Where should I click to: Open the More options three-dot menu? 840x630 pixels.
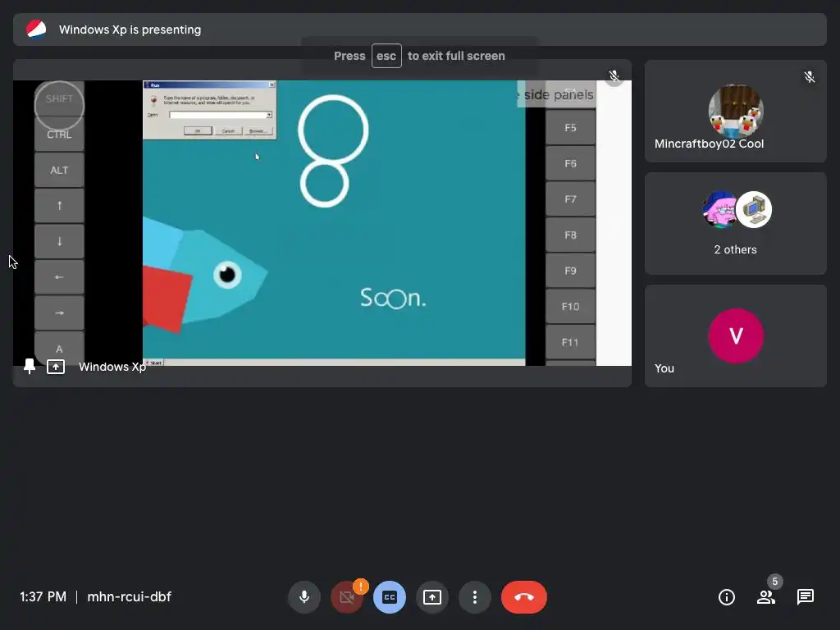point(475,597)
